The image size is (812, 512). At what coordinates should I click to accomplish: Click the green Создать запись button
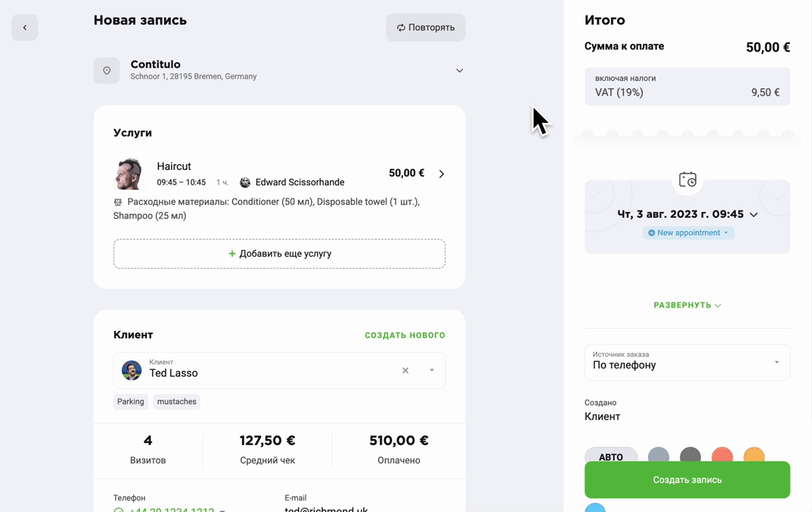[687, 480]
